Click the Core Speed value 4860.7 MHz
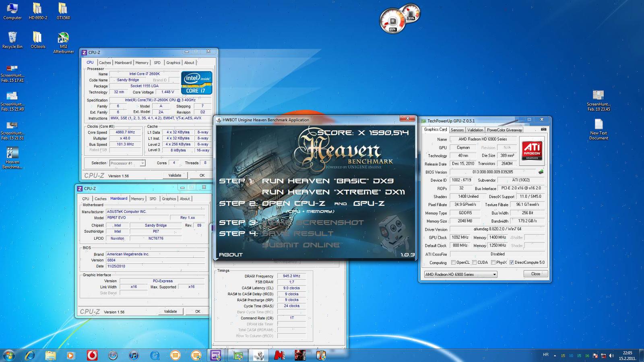The height and width of the screenshot is (362, 644). coord(125,132)
